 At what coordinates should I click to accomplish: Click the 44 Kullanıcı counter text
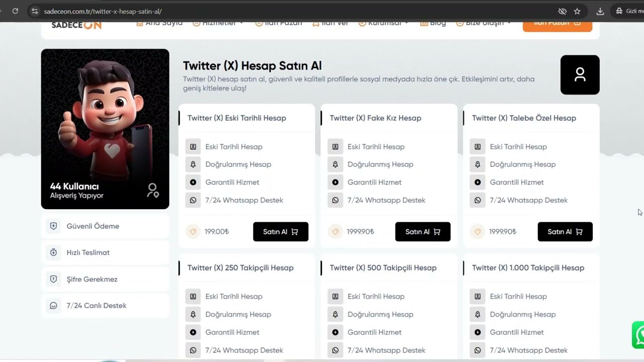74,187
